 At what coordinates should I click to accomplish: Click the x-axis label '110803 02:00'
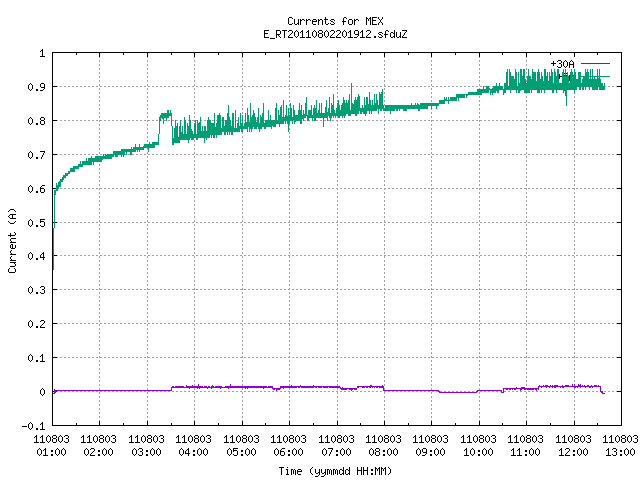click(98, 445)
